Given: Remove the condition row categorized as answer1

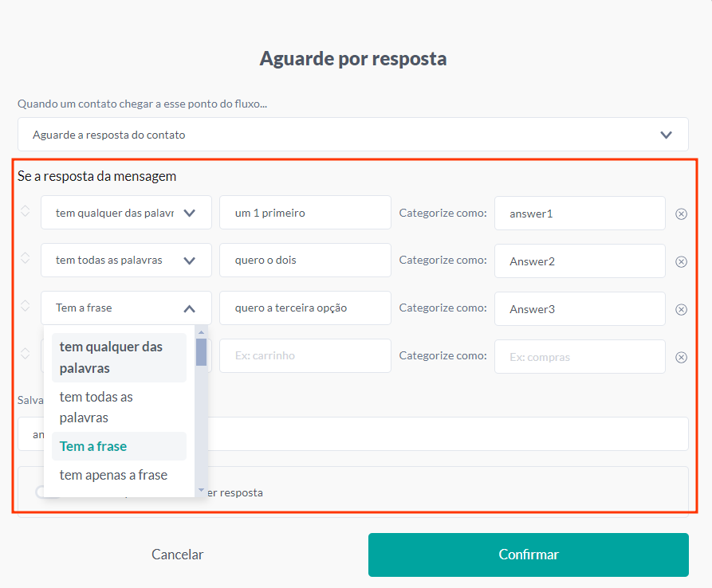Looking at the screenshot, I should point(681,213).
